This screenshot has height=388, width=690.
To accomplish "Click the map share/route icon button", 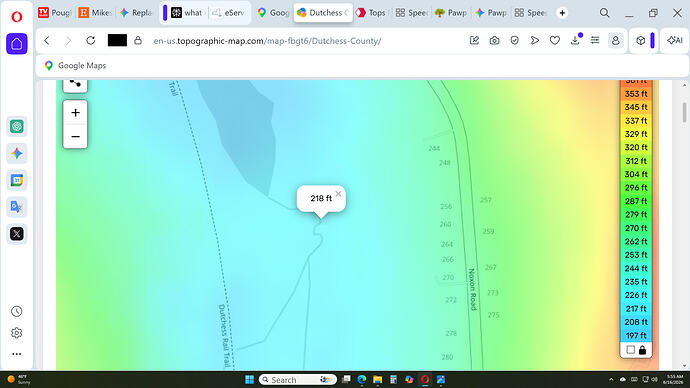I will 75,84.
